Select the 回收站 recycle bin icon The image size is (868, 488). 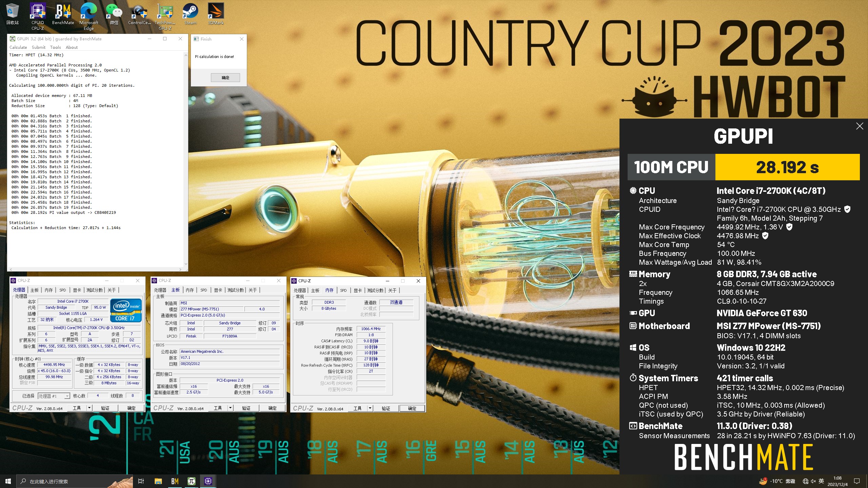tap(13, 14)
